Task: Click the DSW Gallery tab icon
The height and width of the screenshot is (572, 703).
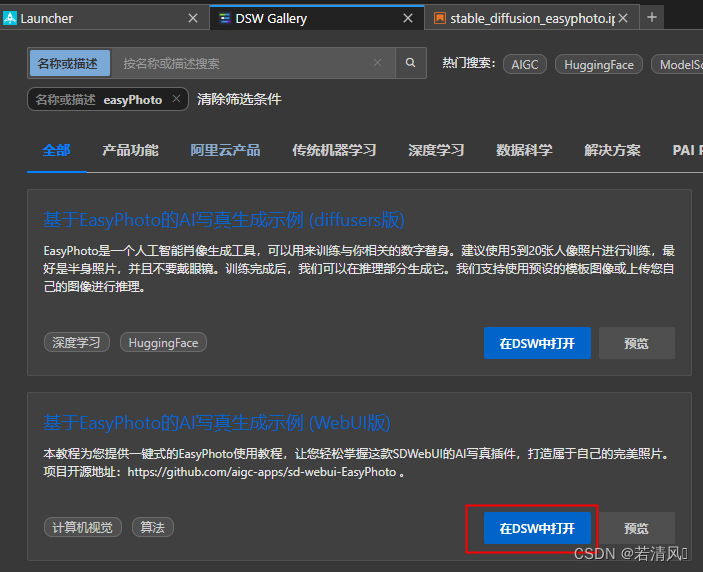Action: coord(225,18)
